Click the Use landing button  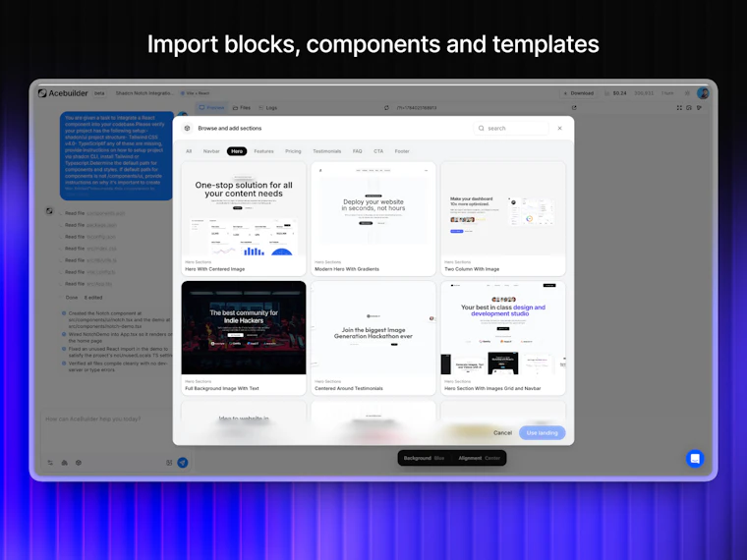[x=543, y=433]
